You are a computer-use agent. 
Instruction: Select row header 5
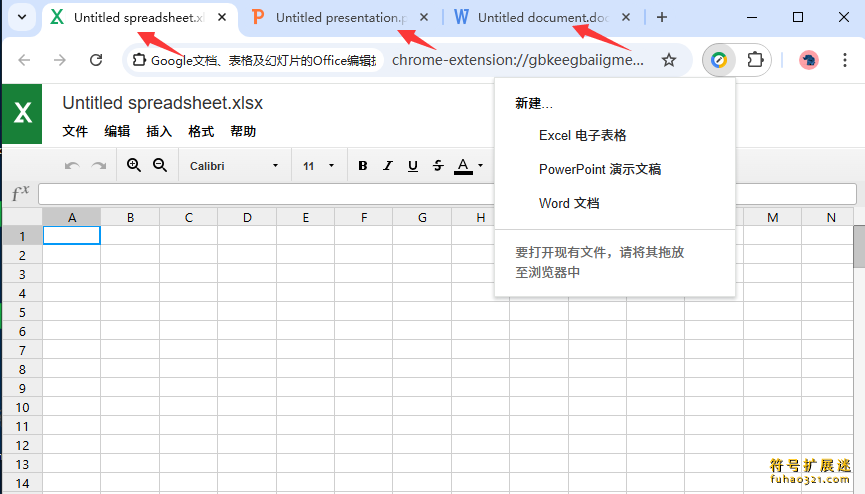pos(22,312)
